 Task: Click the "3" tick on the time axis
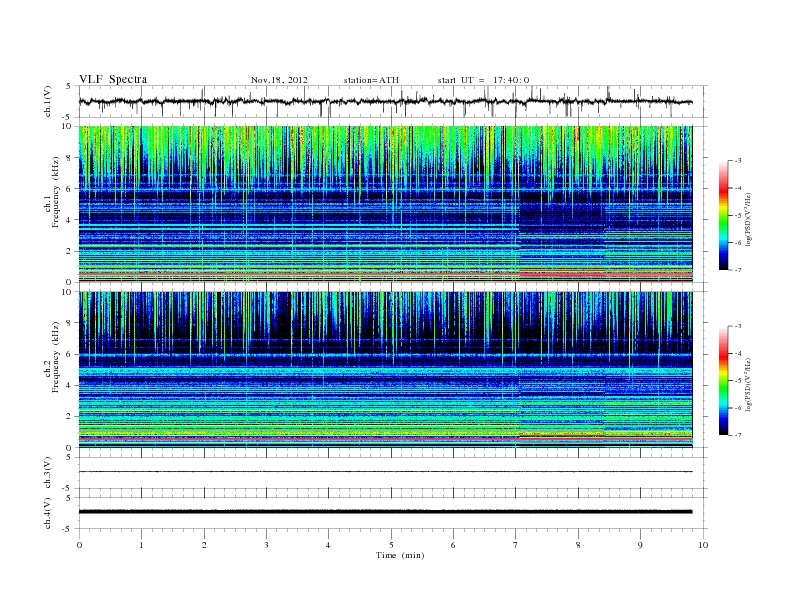pos(266,545)
